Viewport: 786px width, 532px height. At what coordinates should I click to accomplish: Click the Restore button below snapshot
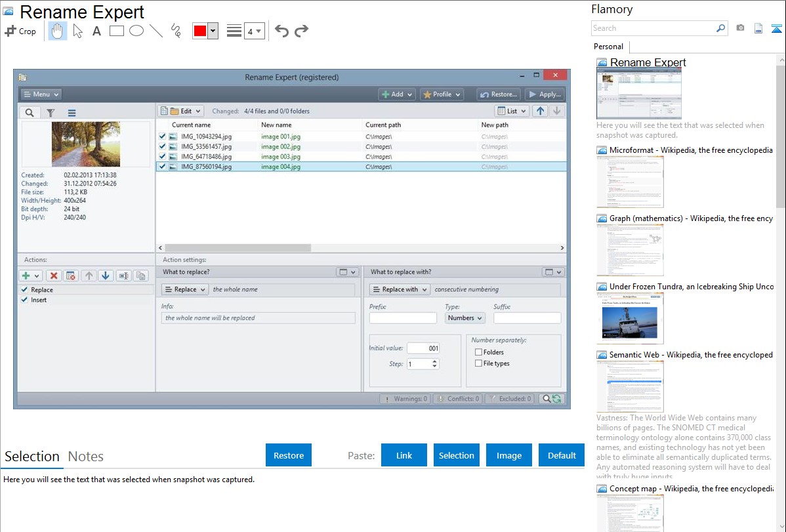(x=289, y=455)
